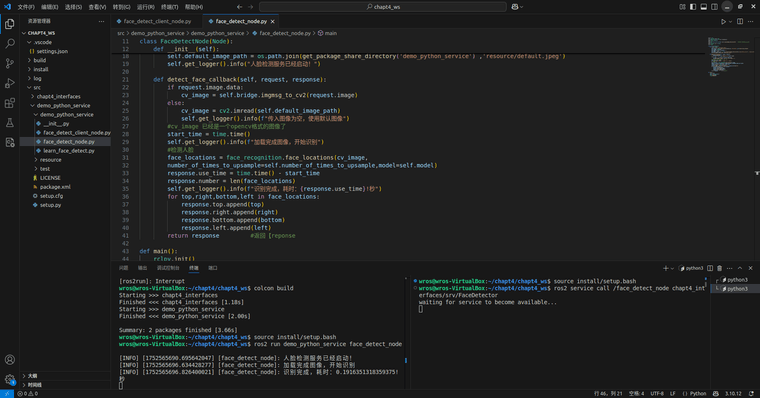Toggle the secondary side bar visibility
The image size is (760, 398).
point(714,7)
